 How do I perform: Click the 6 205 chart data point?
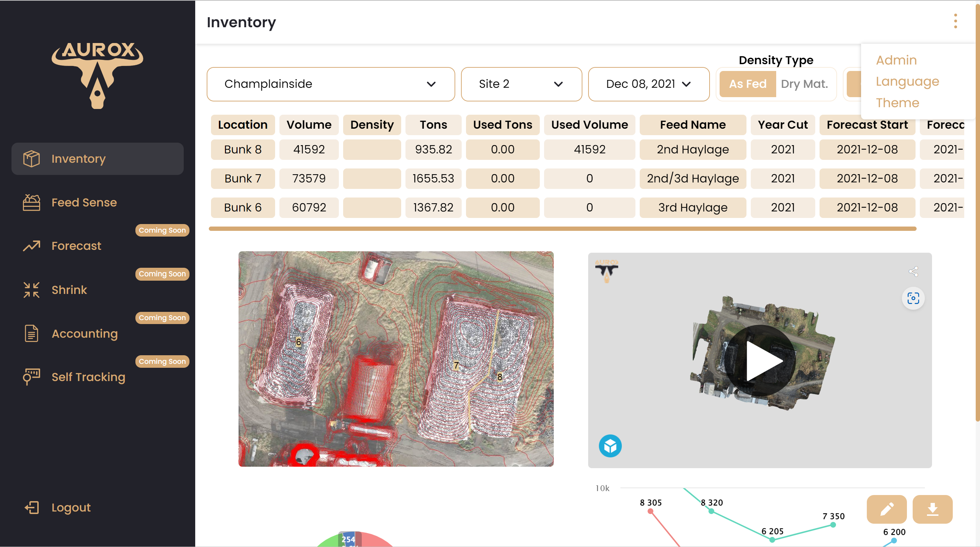click(x=772, y=540)
